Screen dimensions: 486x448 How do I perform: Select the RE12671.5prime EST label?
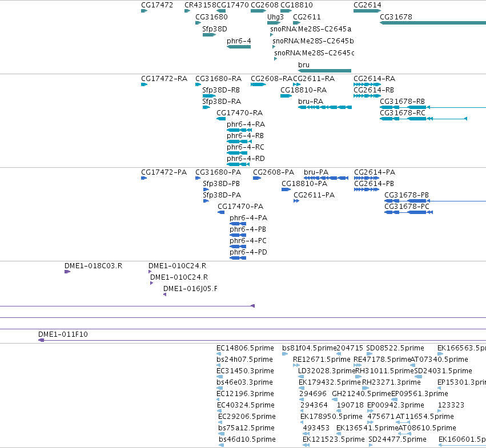(322, 360)
